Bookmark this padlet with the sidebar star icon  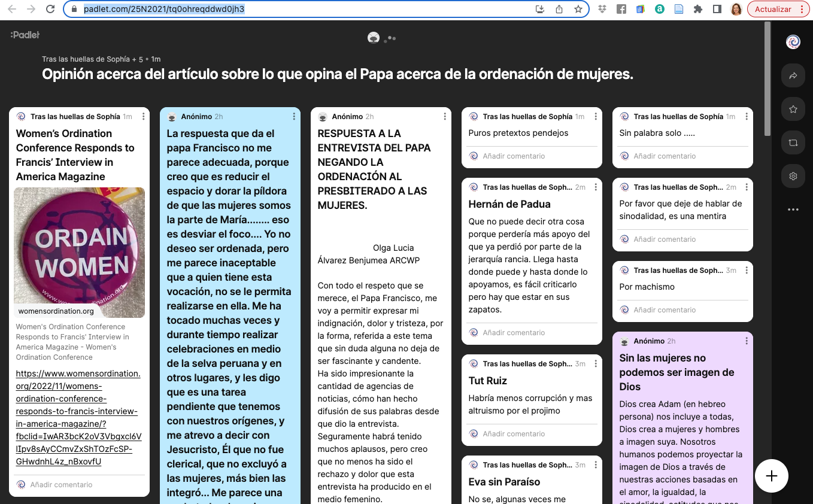pyautogui.click(x=793, y=110)
